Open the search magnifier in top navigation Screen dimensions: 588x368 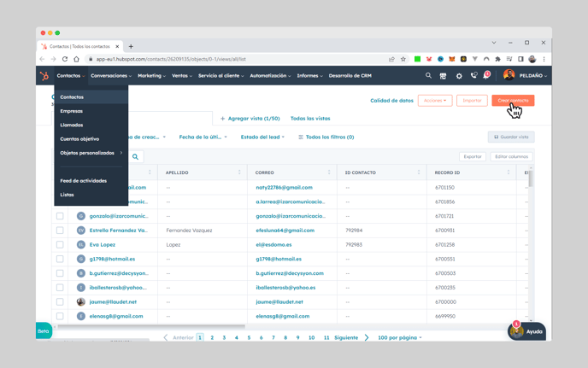click(428, 76)
